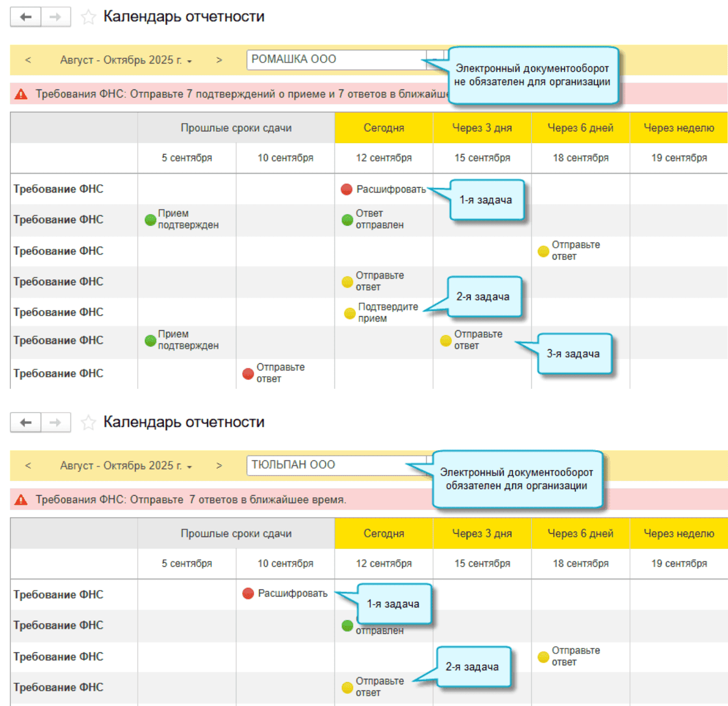Click the warning triangle in ТЮЛЬПАН ООО calendar

(21, 500)
